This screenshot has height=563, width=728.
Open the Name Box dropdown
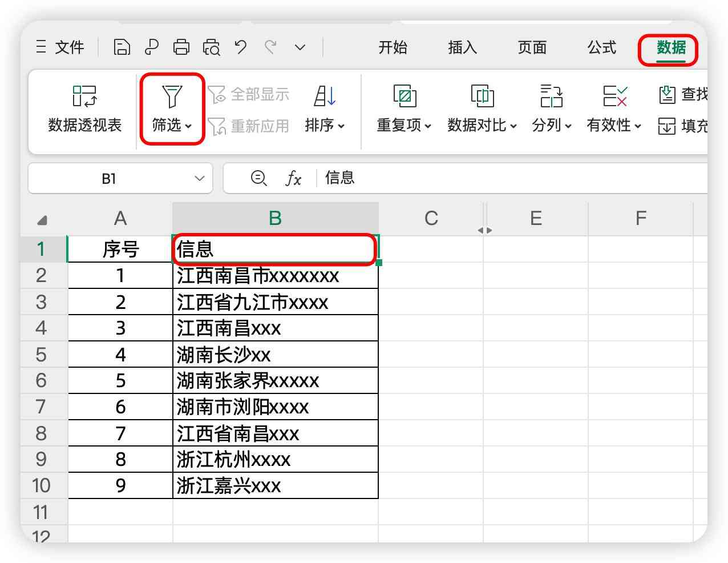click(x=199, y=178)
